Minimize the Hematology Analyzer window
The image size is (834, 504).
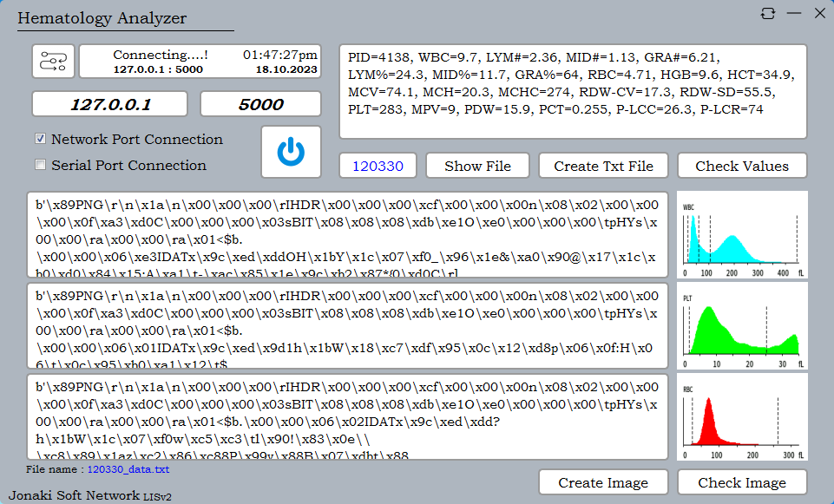coord(794,13)
